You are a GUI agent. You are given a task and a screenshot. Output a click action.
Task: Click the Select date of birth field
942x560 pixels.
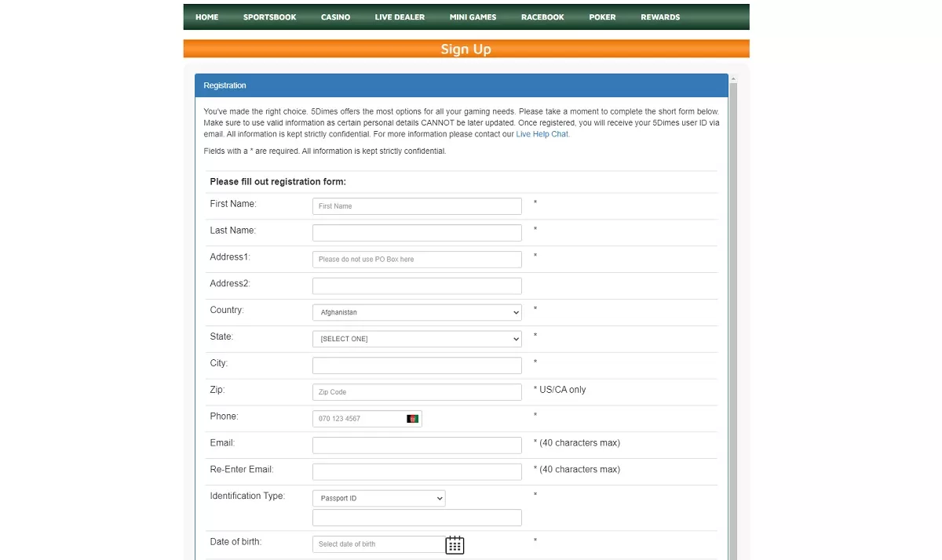click(x=378, y=544)
